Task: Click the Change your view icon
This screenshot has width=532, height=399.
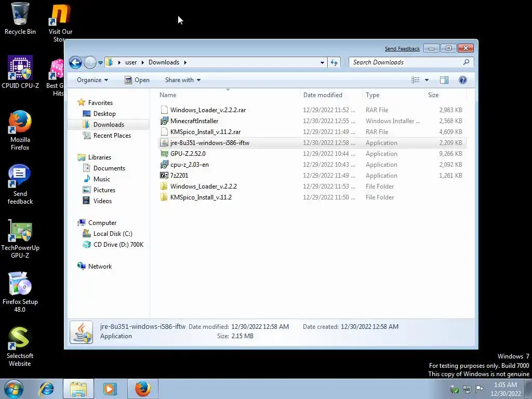Action: 415,80
